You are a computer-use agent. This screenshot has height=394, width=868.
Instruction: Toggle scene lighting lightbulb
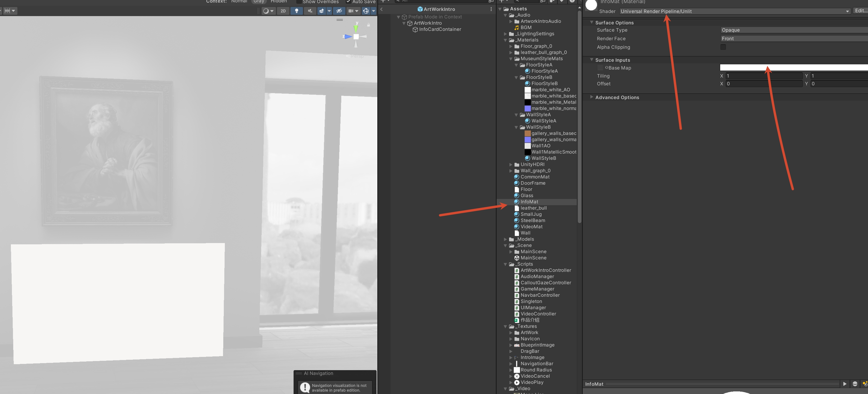click(x=296, y=11)
